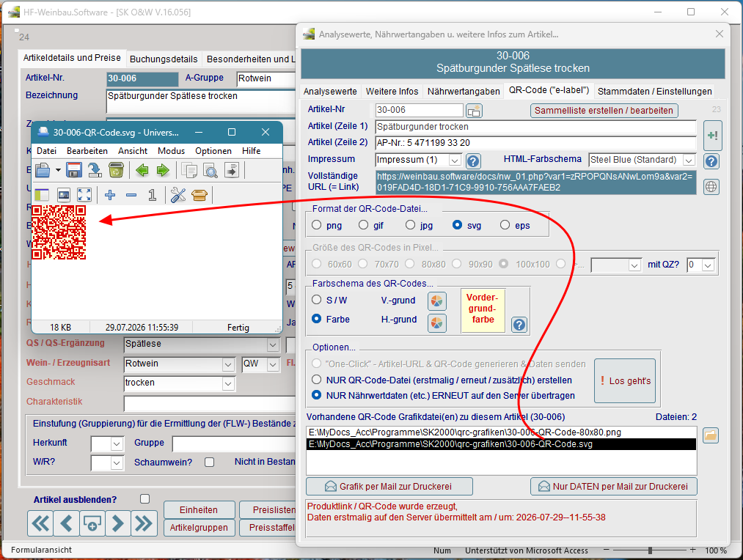Click the magnifier search icon in viewer toolbar
Viewport: 743px width, 560px height.
click(x=211, y=170)
